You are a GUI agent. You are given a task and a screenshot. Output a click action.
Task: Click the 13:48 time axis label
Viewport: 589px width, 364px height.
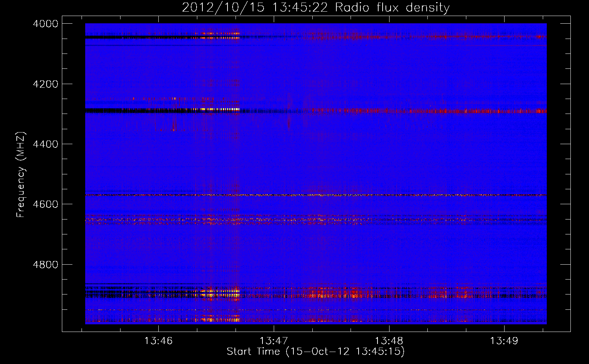pos(389,341)
